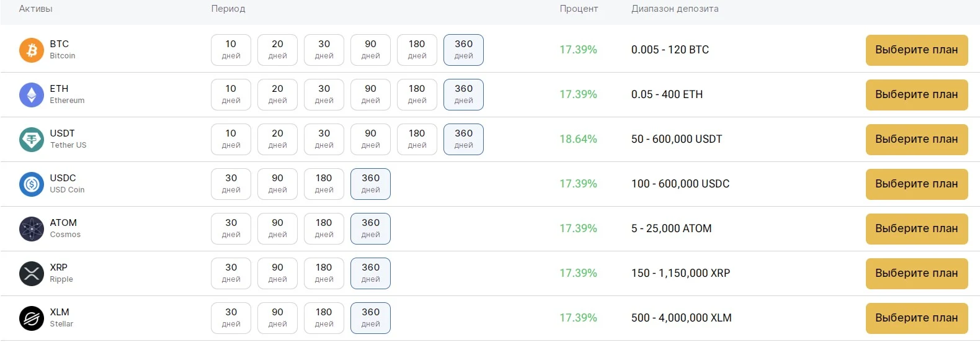Viewport: 980px width, 342px height.
Task: Click "Выберите план" for the USDT row
Action: tap(917, 139)
